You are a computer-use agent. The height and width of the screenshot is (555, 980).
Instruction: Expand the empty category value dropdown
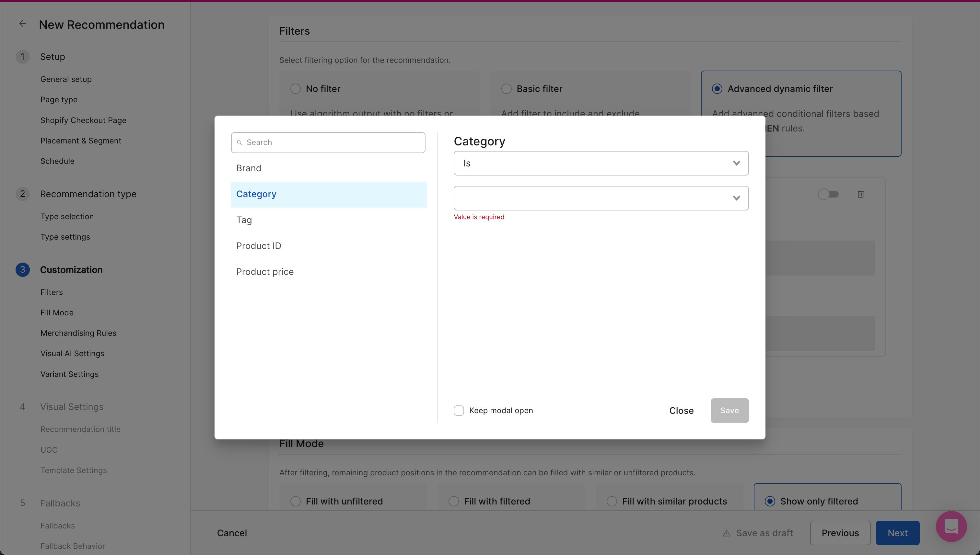601,198
